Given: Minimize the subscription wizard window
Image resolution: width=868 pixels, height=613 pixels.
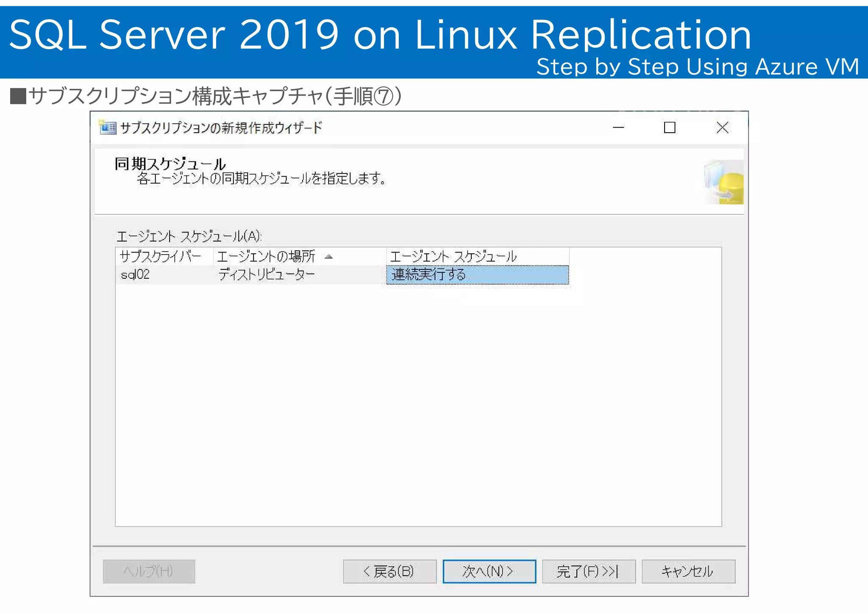Looking at the screenshot, I should pyautogui.click(x=618, y=127).
